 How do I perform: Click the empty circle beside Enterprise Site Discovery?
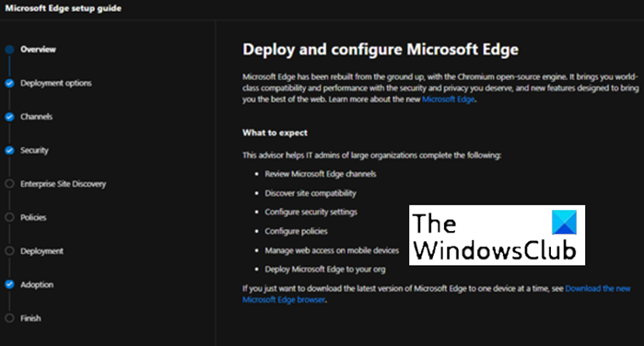[9, 184]
